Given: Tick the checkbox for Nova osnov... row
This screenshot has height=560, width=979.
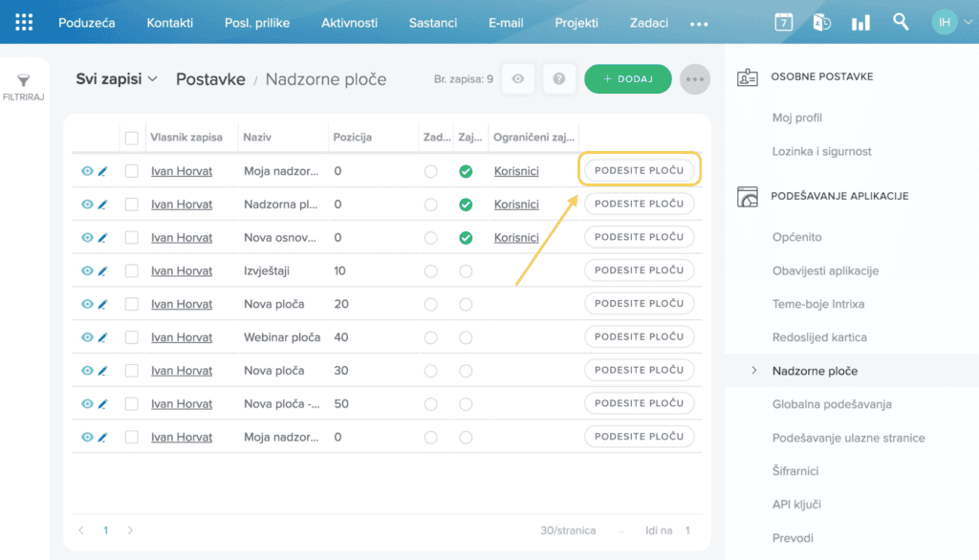Looking at the screenshot, I should 131,238.
